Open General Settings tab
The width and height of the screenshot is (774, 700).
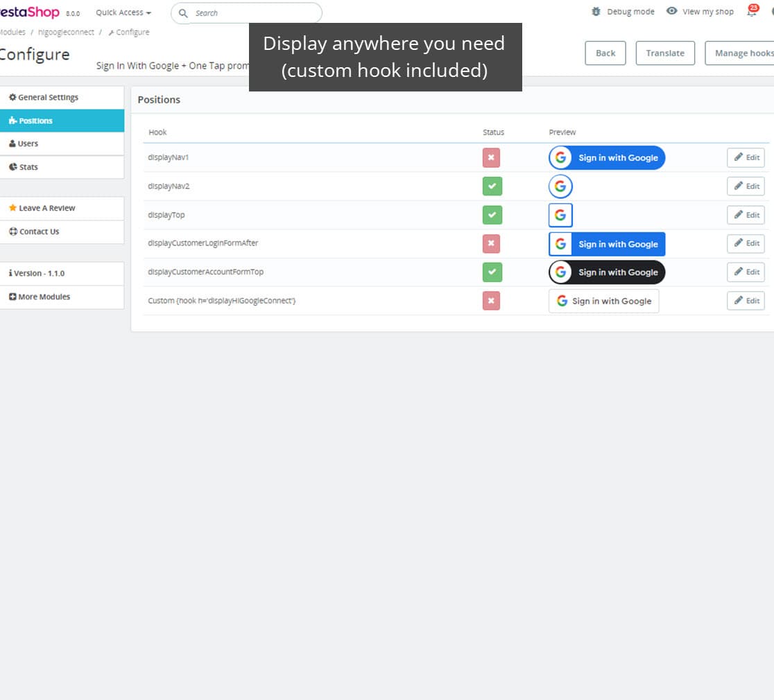[62, 97]
